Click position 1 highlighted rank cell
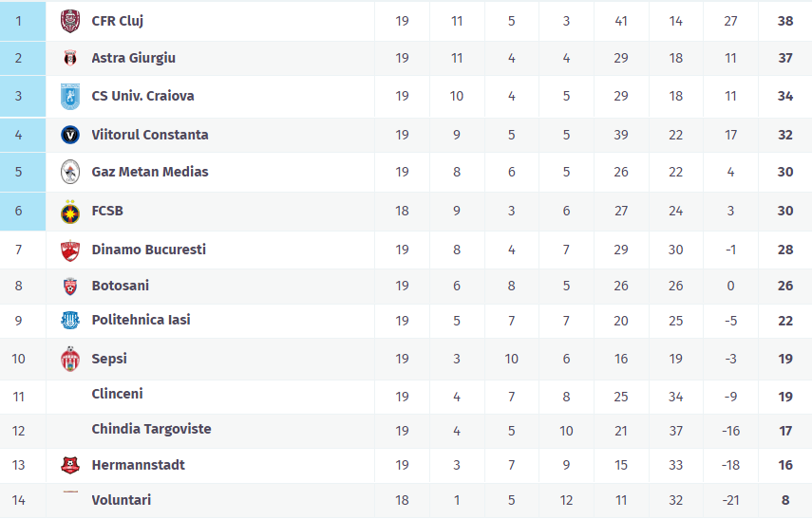Viewport: 812px width, 519px height. [23, 21]
